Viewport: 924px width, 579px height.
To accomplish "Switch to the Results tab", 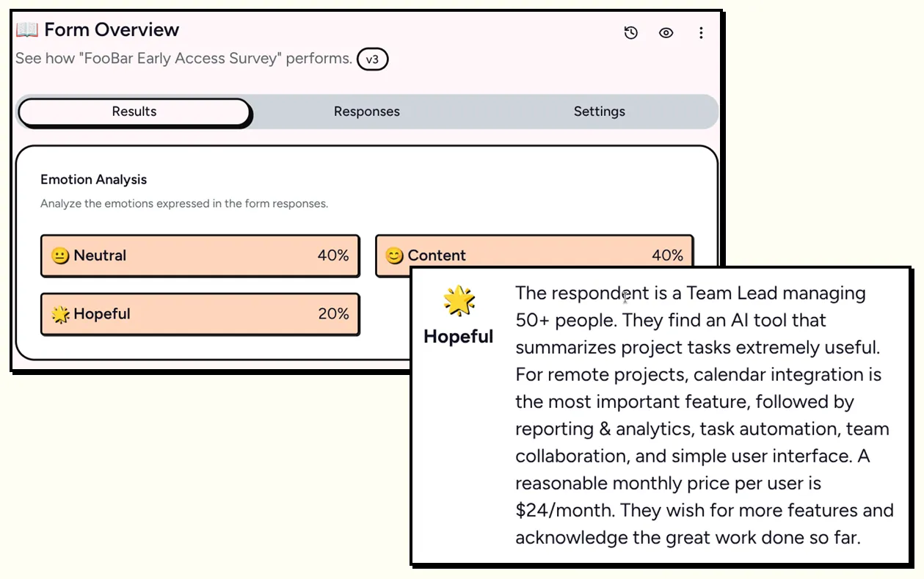I will tap(134, 112).
